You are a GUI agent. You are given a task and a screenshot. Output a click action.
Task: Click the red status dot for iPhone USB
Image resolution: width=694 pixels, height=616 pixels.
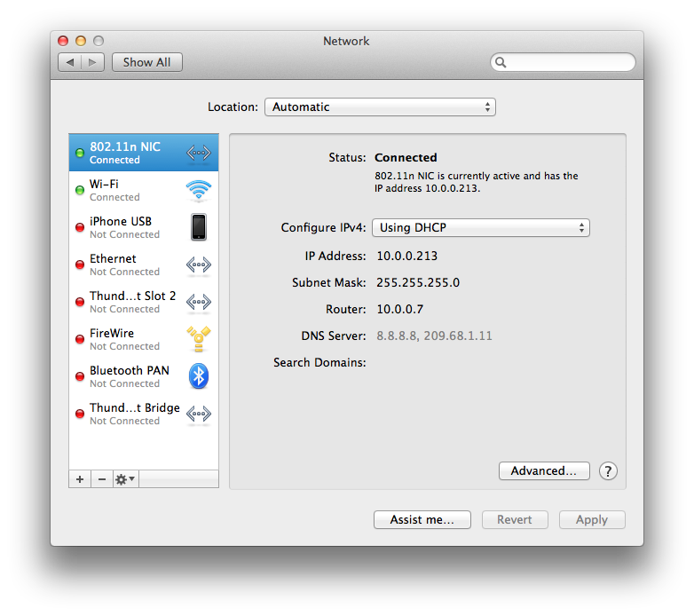[80, 227]
